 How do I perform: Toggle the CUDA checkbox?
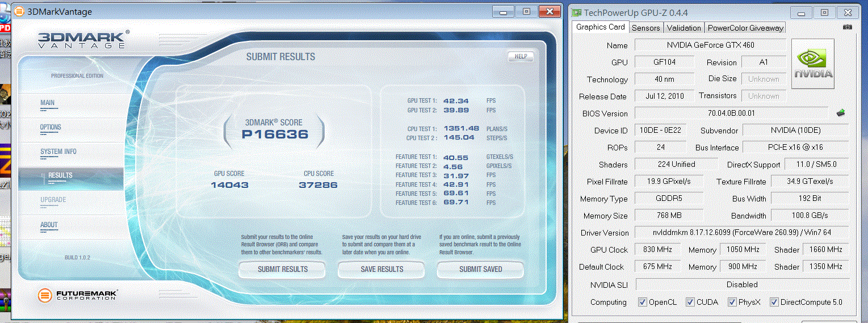point(690,302)
